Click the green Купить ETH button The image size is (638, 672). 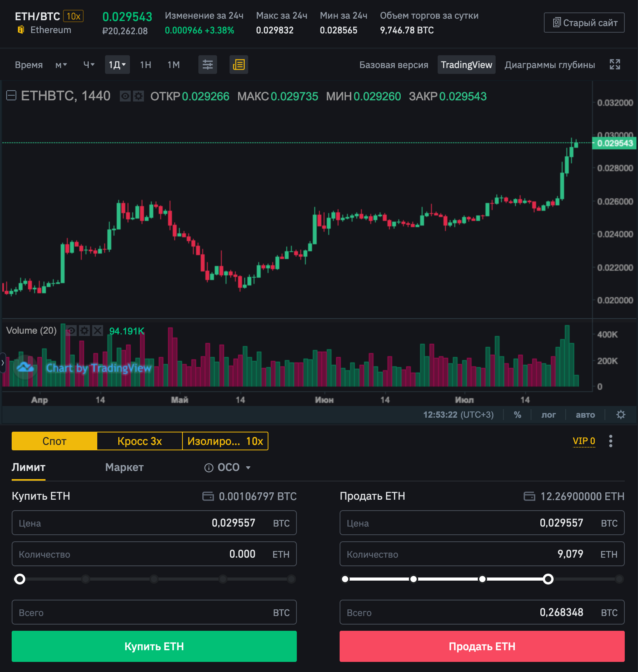coord(154,646)
